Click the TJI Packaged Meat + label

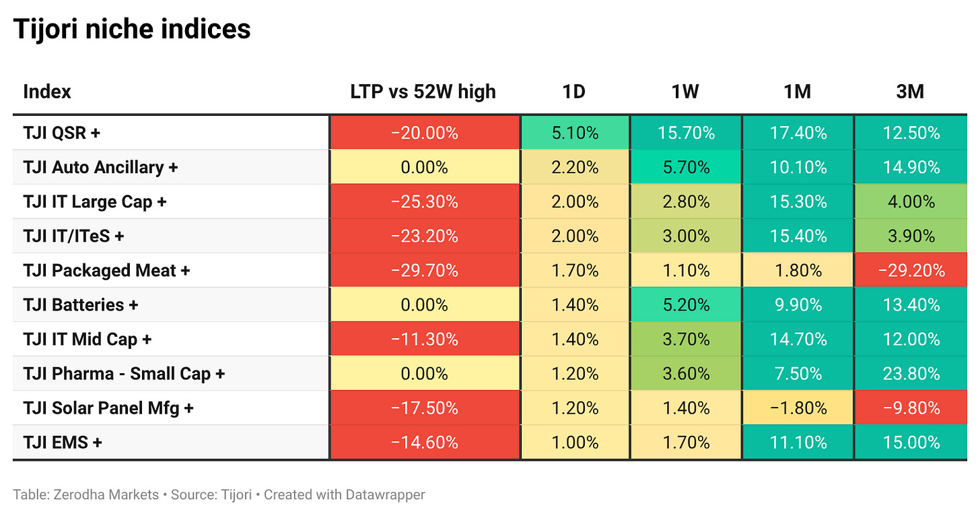pos(106,270)
